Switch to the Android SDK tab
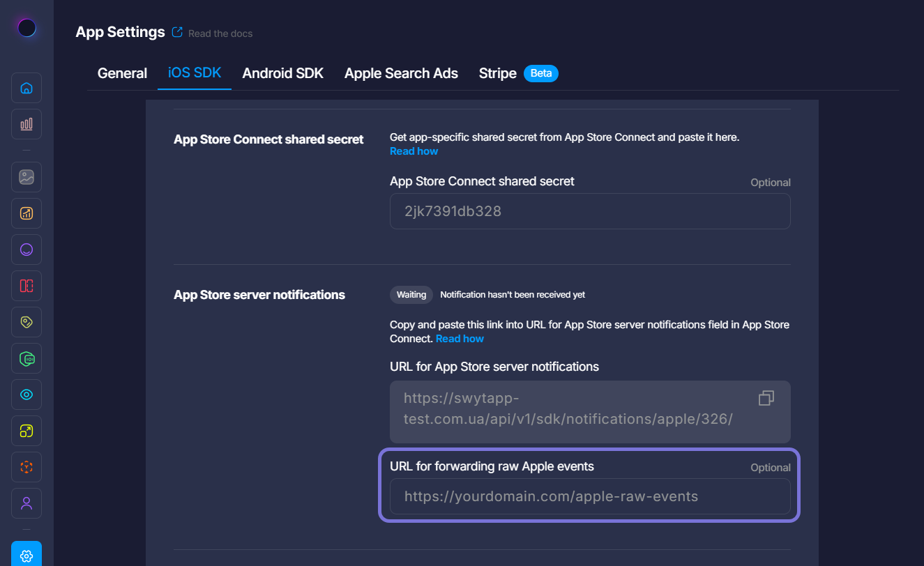Screen dimensions: 924x566 click(x=283, y=73)
